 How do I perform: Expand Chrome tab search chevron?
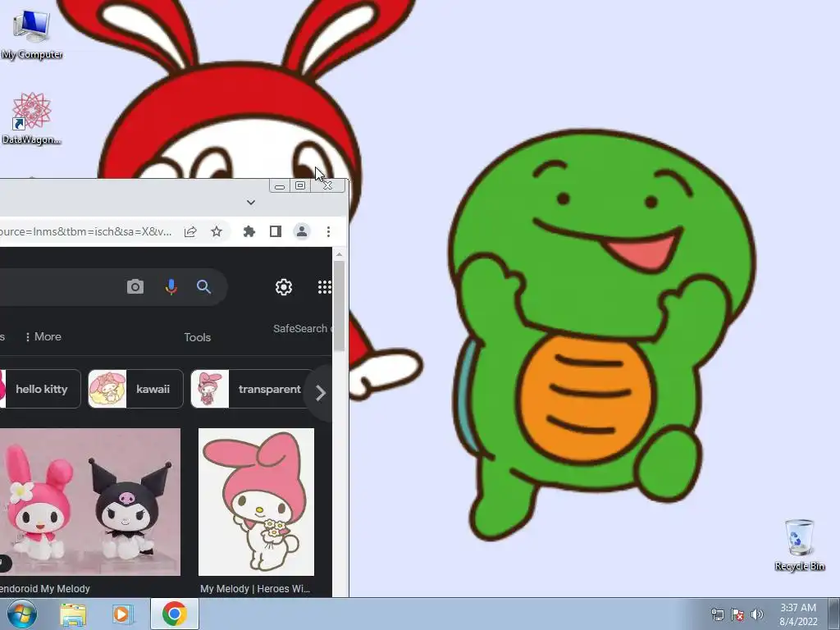[x=251, y=203]
